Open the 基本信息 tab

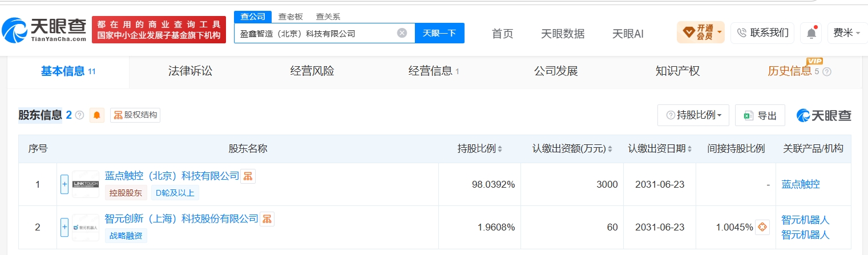68,71
